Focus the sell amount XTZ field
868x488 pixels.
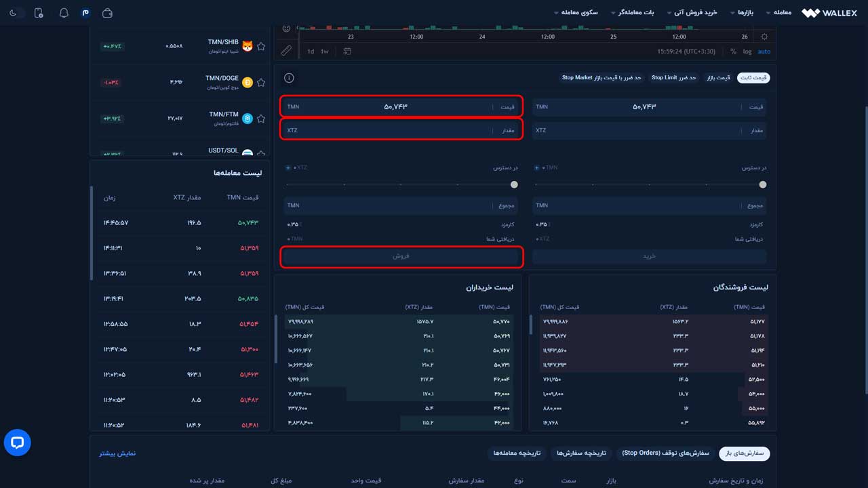click(401, 130)
